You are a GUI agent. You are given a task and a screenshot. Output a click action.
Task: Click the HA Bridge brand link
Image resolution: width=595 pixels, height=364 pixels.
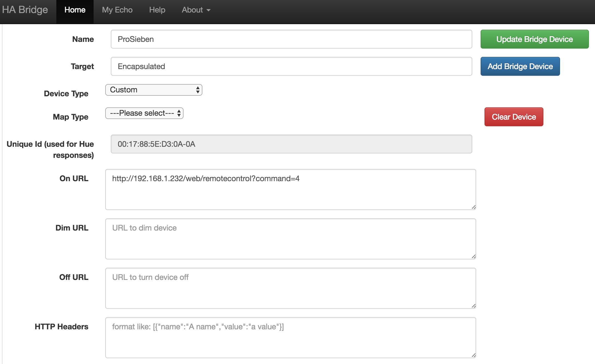coord(25,10)
